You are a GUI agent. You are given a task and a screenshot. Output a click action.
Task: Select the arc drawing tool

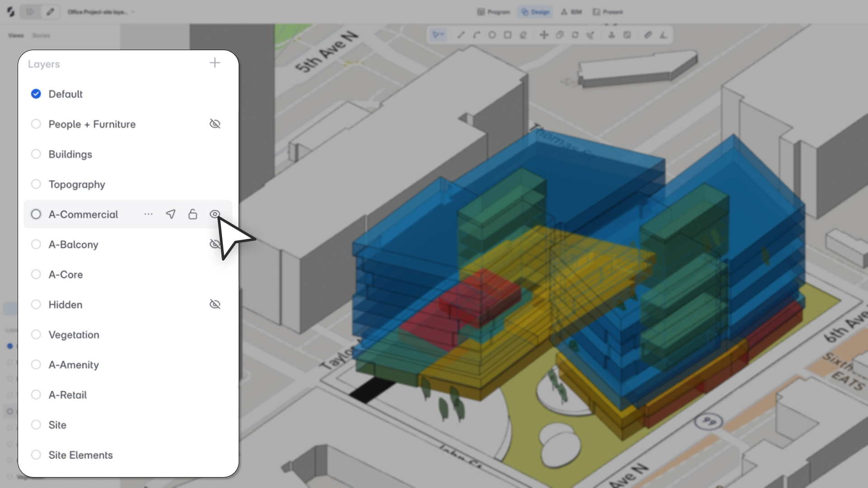tap(476, 35)
